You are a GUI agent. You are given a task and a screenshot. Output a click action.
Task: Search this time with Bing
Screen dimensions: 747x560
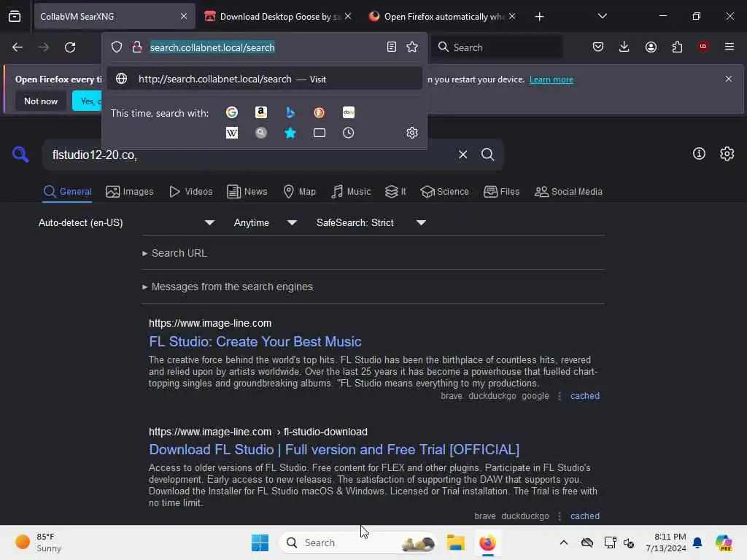(x=290, y=112)
